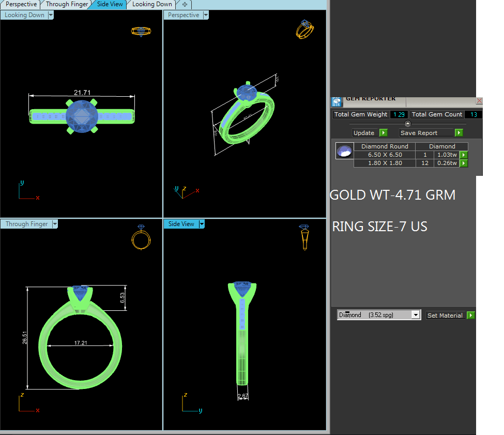This screenshot has height=435, width=504.
Task: Switch to the Through Finger tab
Action: (67, 4)
